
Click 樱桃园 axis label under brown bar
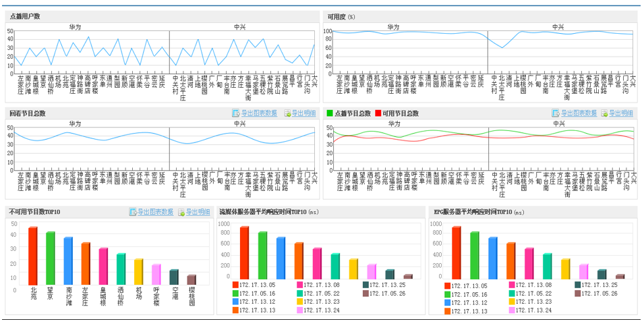[192, 296]
